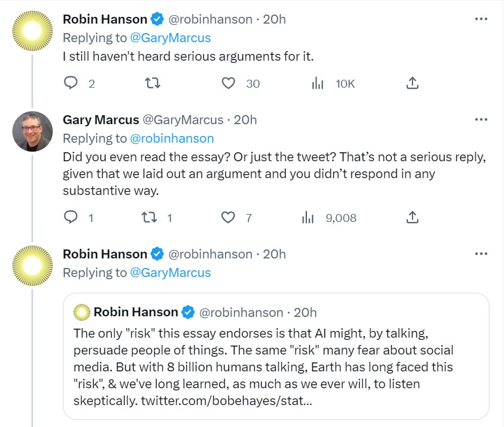Open @robinhanson mention in Gary Marcus's reply

(172, 138)
